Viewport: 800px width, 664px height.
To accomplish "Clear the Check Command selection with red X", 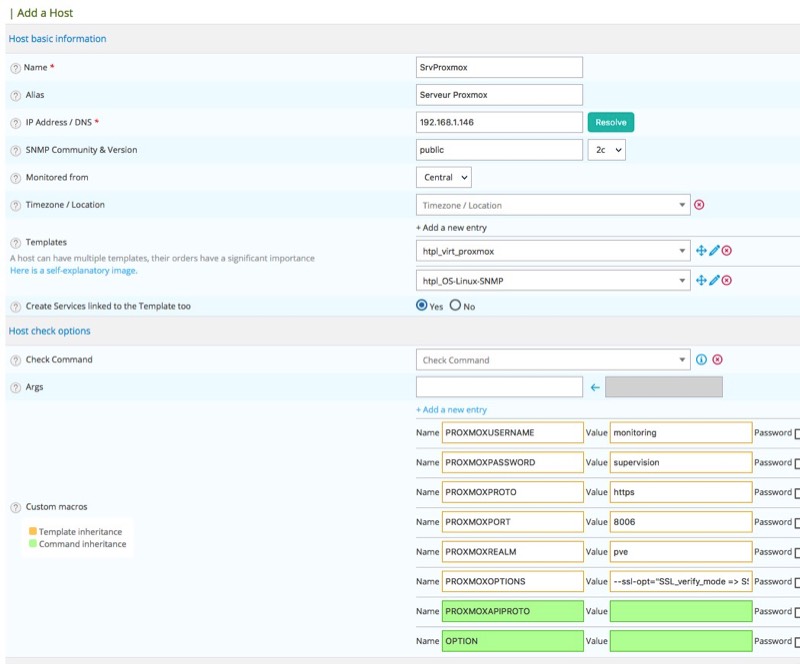I will point(717,360).
